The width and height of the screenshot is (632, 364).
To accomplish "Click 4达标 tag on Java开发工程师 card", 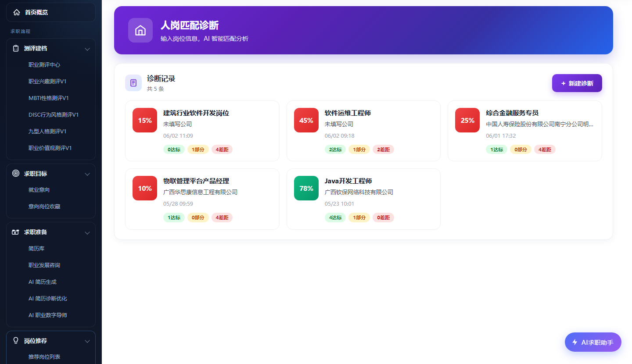I will coord(335,218).
